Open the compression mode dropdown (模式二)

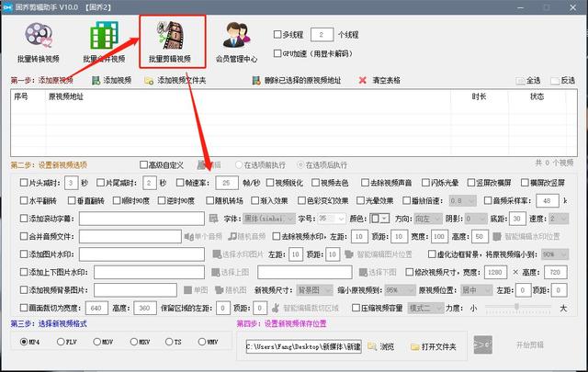427,308
